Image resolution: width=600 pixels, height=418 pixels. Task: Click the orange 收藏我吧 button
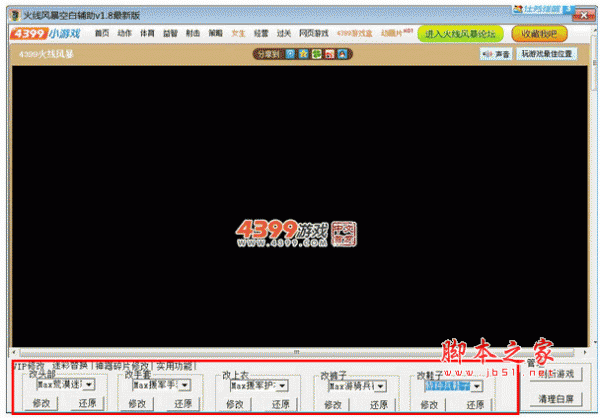point(539,34)
